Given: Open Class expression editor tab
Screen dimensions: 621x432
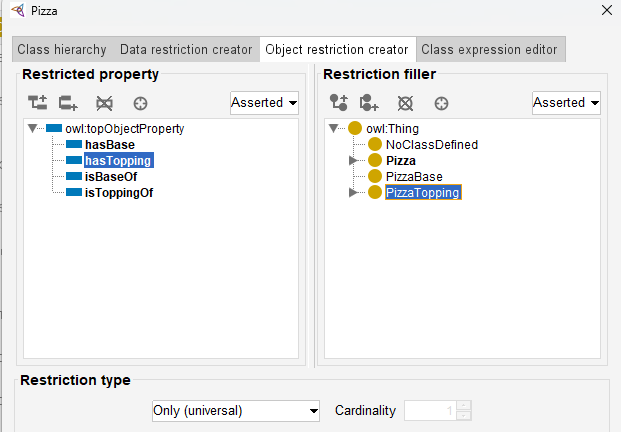Looking at the screenshot, I should [x=490, y=49].
